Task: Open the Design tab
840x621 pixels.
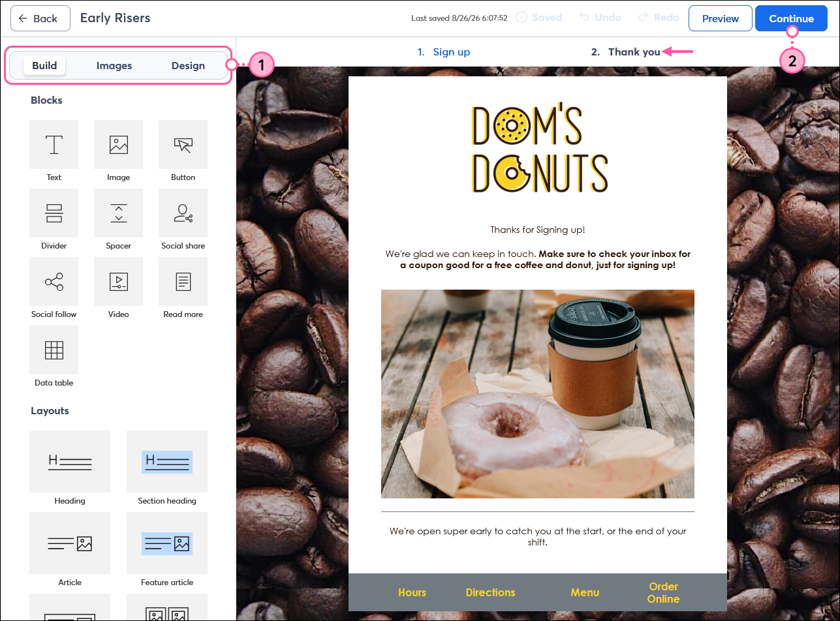Action: pyautogui.click(x=188, y=65)
